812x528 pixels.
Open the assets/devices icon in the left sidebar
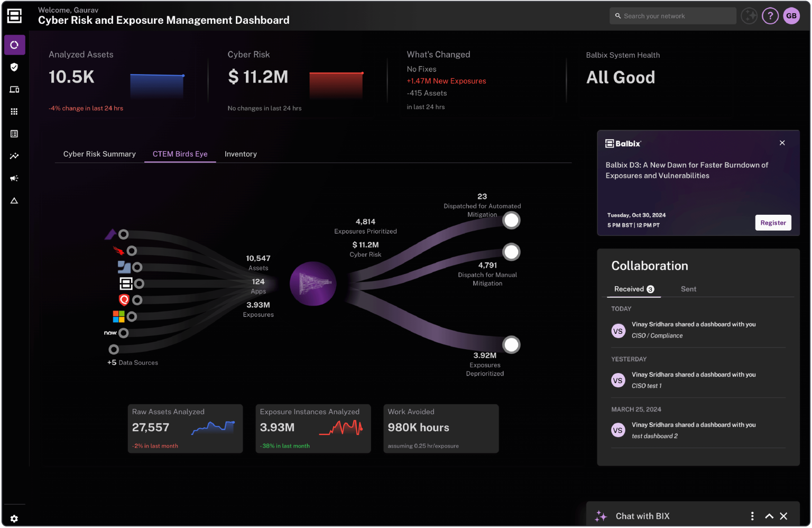[x=14, y=89]
